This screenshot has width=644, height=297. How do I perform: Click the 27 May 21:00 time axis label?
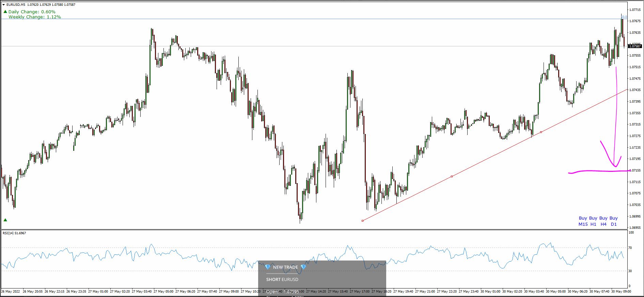coord(425,292)
